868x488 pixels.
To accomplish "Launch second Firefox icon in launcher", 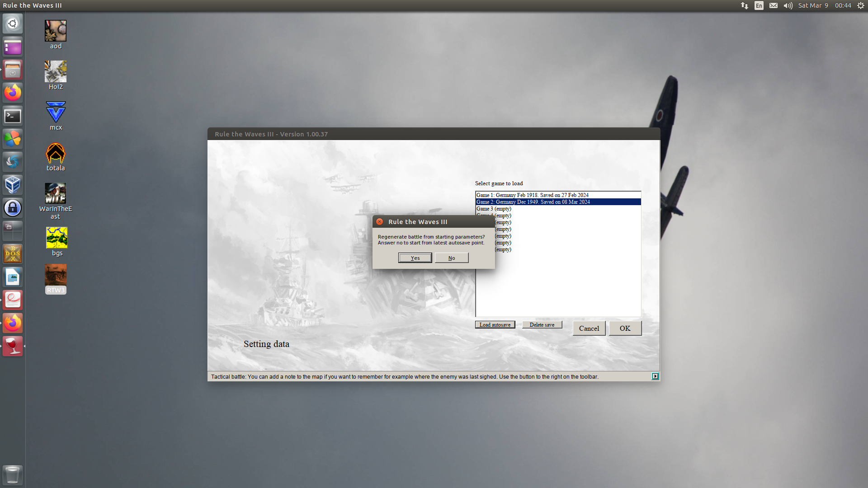I will point(13,323).
